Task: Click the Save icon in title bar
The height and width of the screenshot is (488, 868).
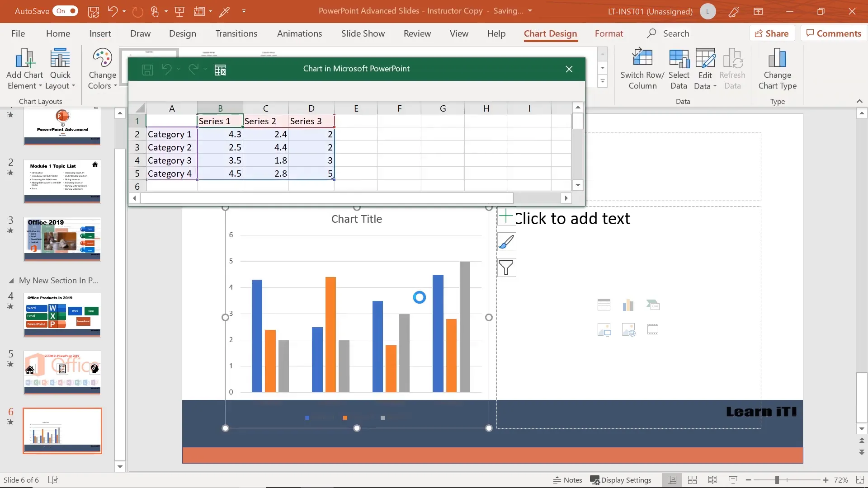Action: coord(94,11)
